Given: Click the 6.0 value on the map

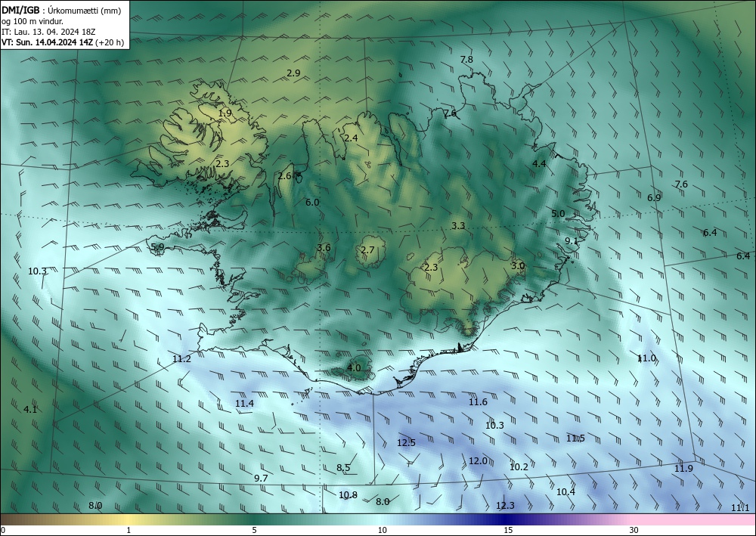Looking at the screenshot, I should 312,203.
